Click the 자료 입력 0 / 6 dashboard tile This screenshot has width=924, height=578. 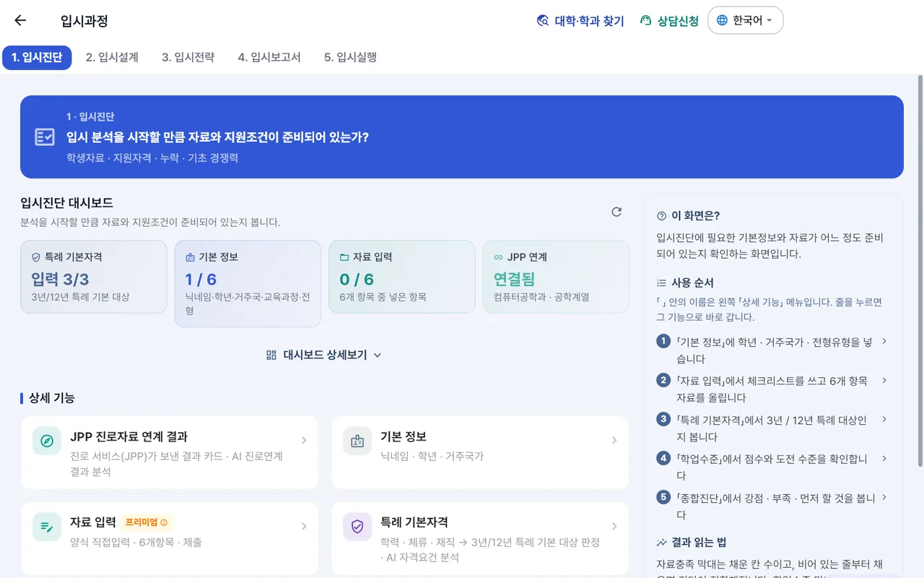coord(402,277)
